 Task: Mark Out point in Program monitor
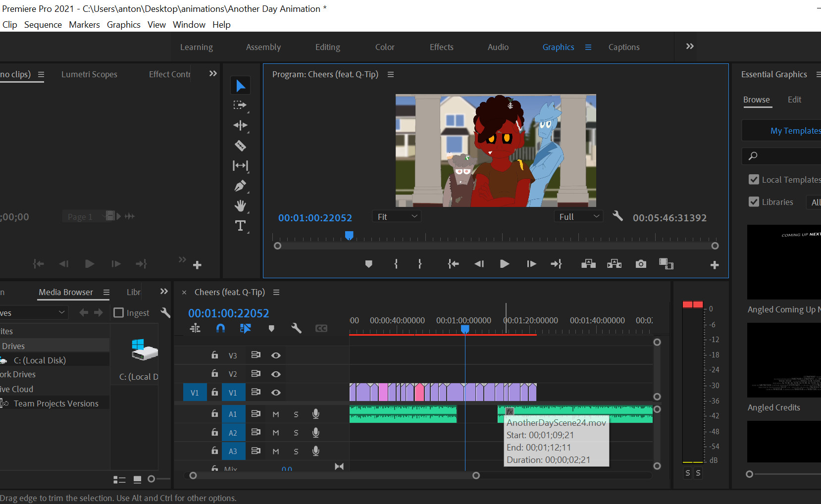click(x=420, y=264)
